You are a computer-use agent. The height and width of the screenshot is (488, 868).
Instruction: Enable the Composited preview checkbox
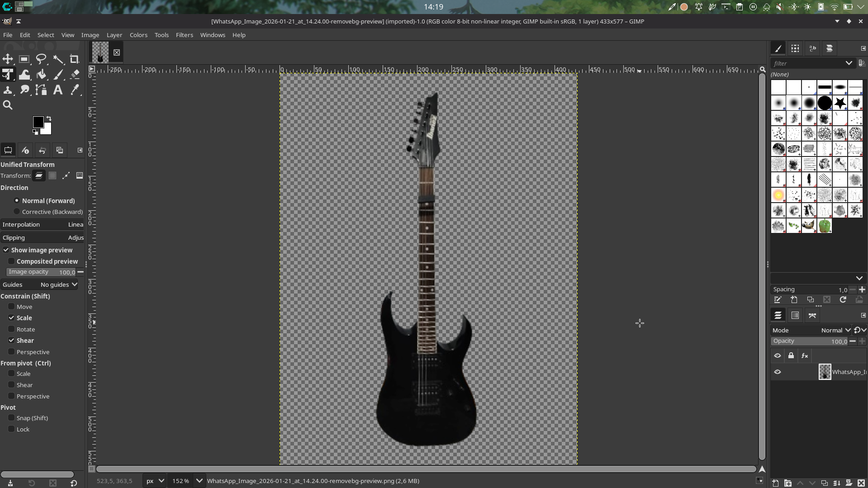point(12,261)
